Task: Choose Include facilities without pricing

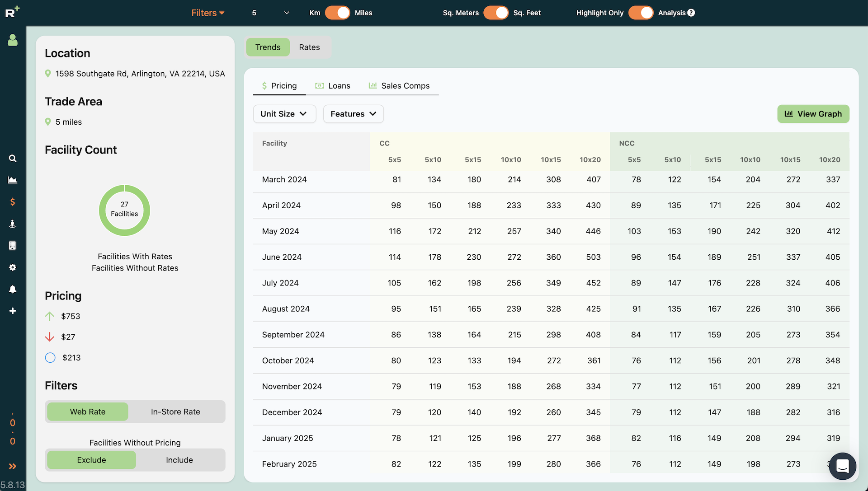Action: tap(179, 460)
